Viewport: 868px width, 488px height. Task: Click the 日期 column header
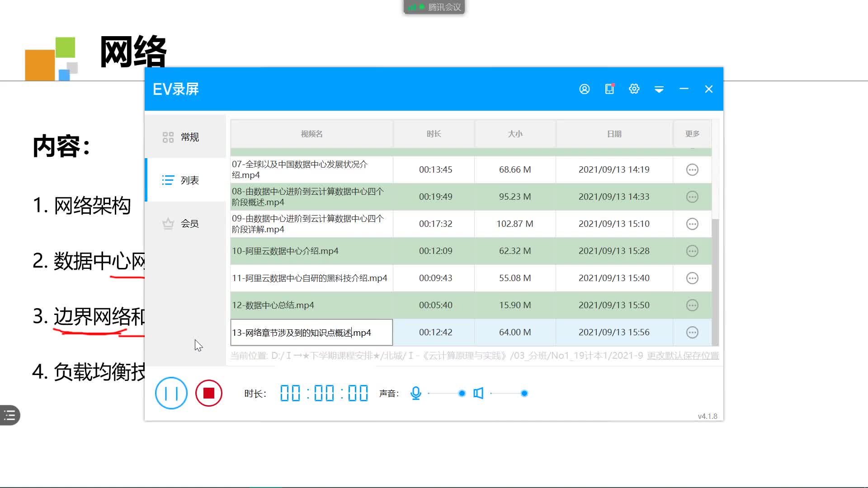point(614,134)
